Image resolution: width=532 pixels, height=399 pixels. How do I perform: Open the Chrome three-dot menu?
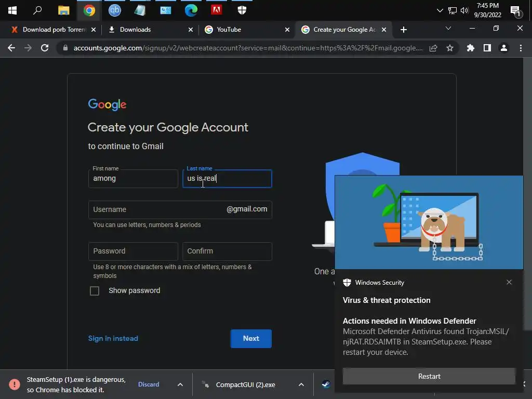point(521,48)
